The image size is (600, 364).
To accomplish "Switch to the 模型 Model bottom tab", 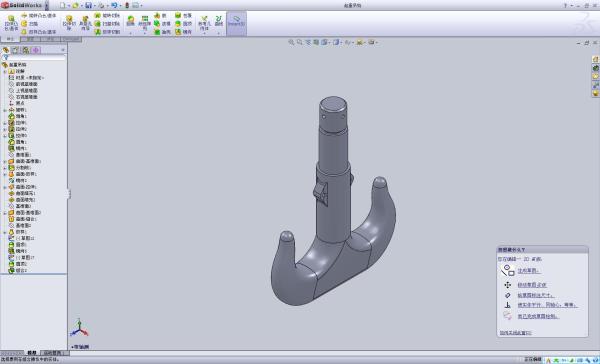I will tap(32, 353).
